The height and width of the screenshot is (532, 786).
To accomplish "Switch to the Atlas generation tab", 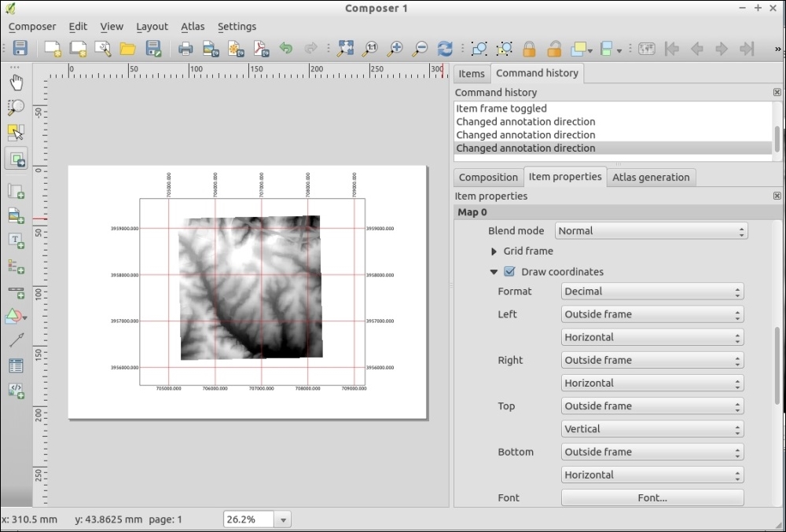I will coord(651,177).
